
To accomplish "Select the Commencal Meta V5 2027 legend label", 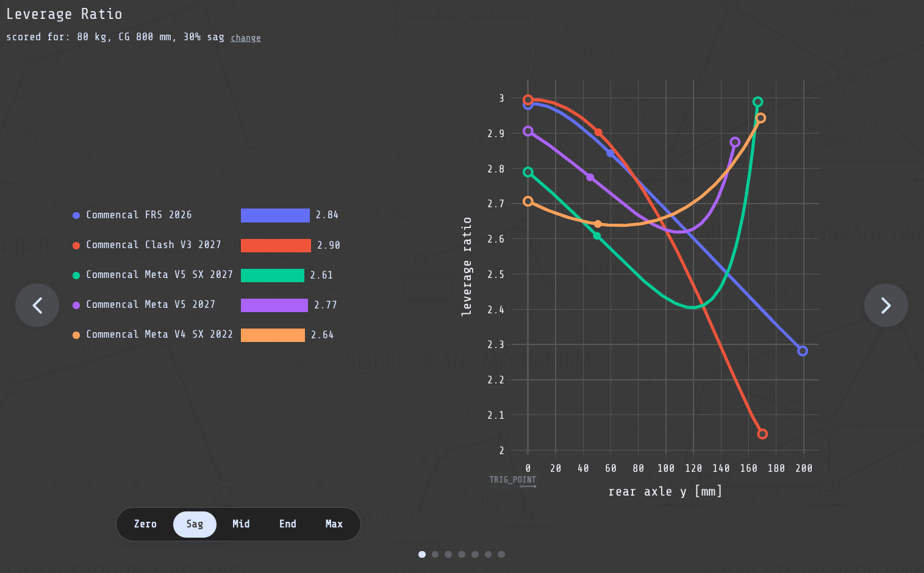I will [x=151, y=304].
